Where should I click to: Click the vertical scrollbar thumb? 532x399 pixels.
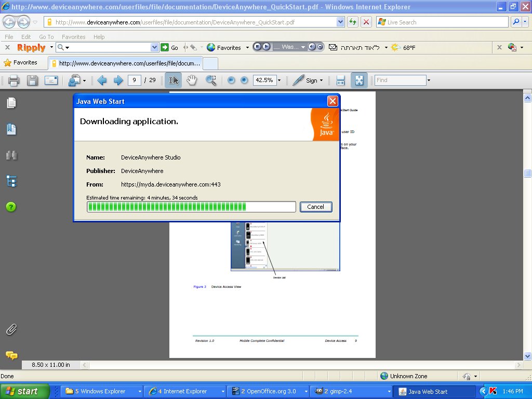click(x=527, y=174)
